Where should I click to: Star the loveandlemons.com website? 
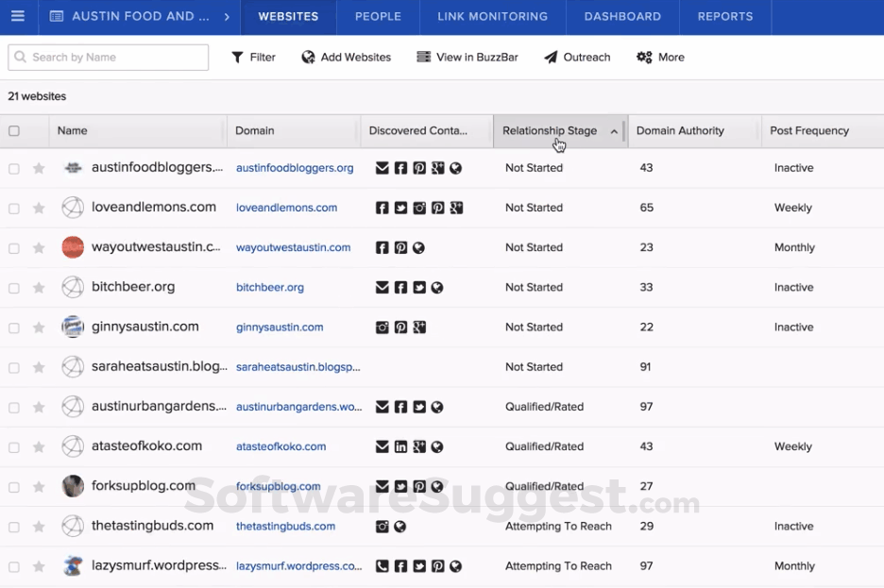39,208
